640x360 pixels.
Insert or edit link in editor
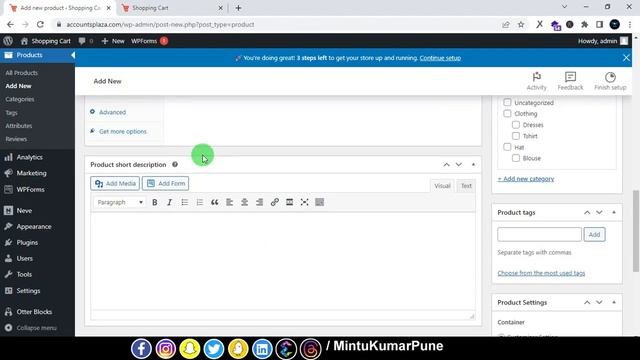pos(274,202)
